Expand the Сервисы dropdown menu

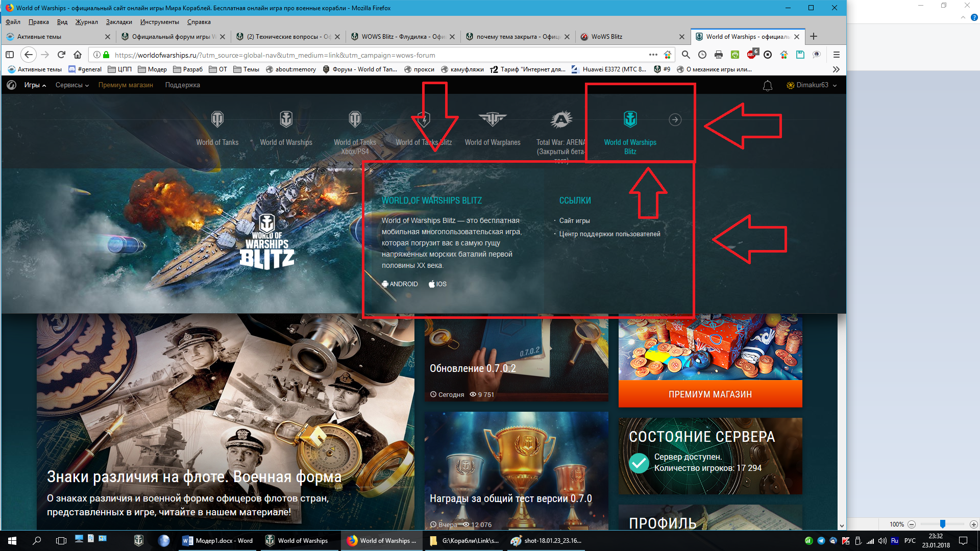tap(72, 85)
